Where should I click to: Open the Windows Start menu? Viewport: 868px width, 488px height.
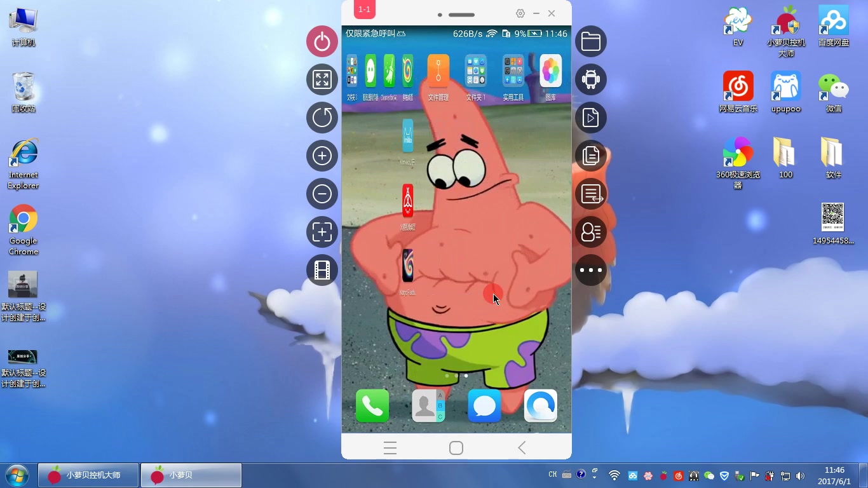(17, 475)
